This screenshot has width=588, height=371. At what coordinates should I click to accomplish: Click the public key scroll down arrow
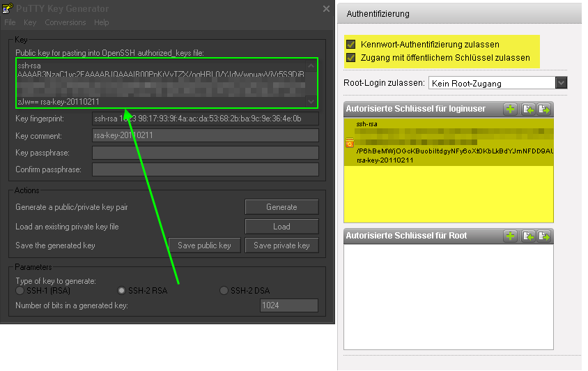311,101
